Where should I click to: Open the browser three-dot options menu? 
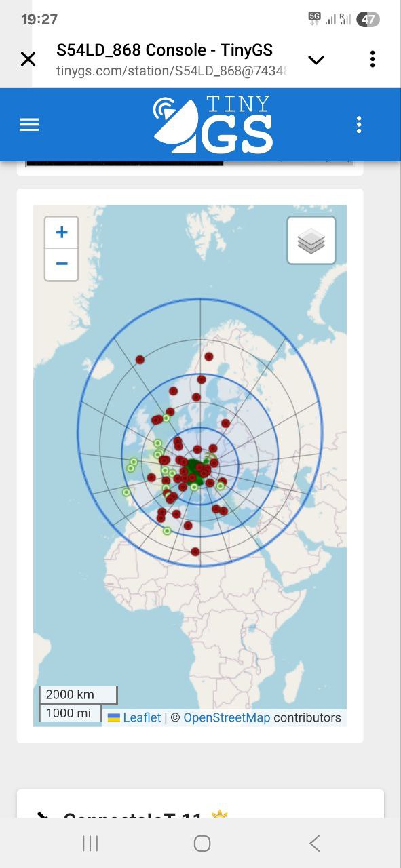tap(373, 59)
